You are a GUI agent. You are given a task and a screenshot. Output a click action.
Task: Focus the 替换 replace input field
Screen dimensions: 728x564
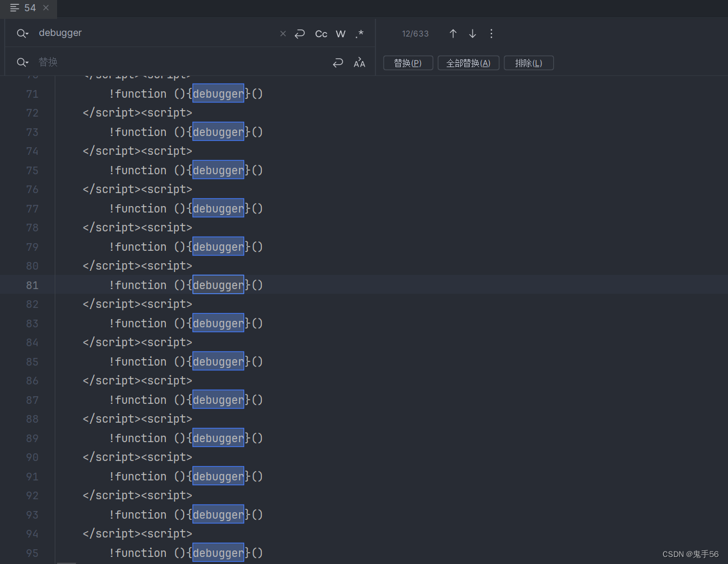182,62
